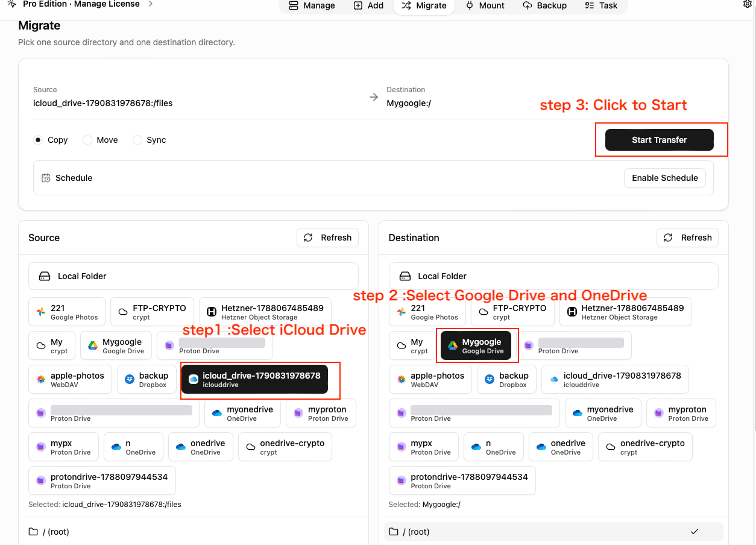Select n OneDrive remote in Source
This screenshot has height=545, width=756.
133,447
